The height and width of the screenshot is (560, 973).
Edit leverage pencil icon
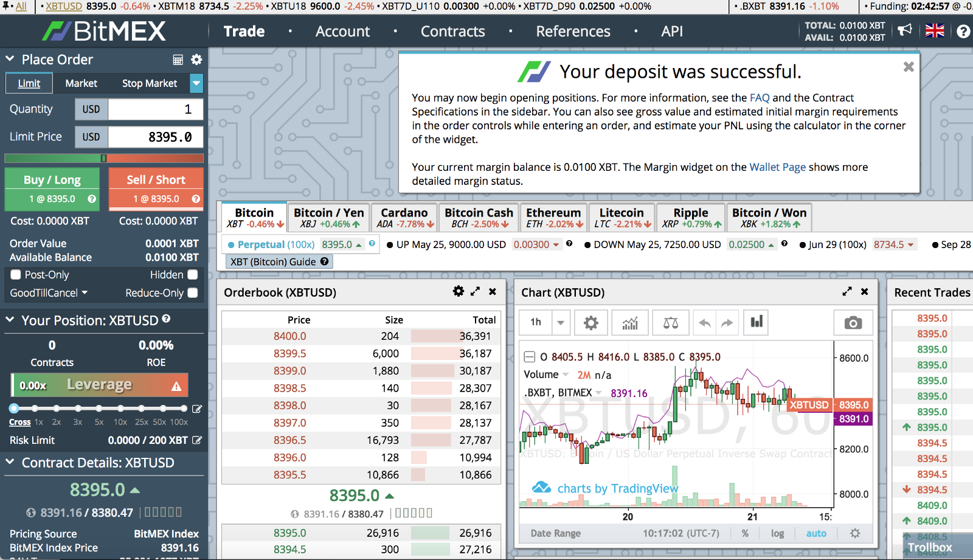[x=197, y=409]
